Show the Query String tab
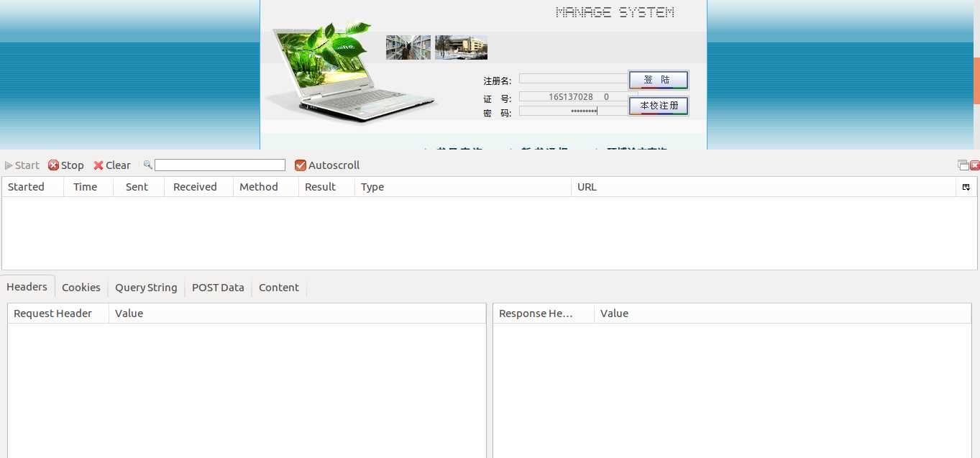The image size is (980, 458). (146, 288)
